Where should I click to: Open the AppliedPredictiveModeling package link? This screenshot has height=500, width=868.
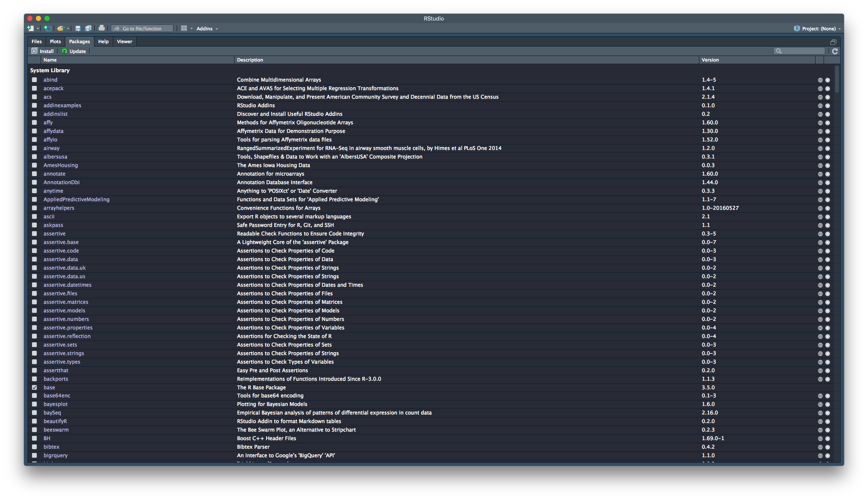pyautogui.click(x=76, y=200)
